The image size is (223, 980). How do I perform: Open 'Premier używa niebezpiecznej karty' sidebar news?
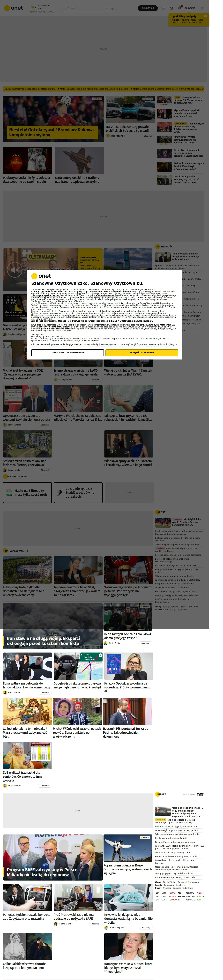click(189, 128)
